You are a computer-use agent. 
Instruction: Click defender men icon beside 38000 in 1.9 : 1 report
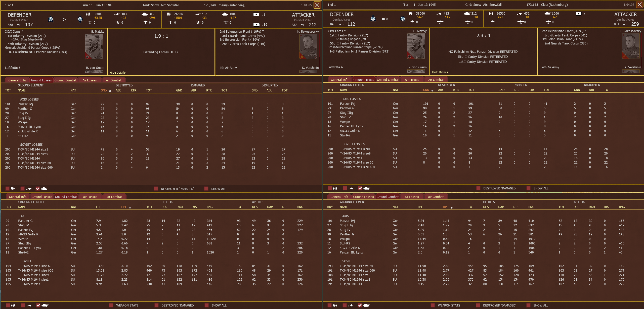pos(88,14)
